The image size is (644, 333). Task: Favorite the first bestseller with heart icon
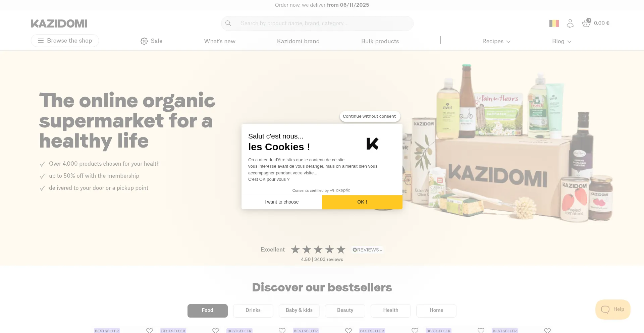tap(150, 330)
